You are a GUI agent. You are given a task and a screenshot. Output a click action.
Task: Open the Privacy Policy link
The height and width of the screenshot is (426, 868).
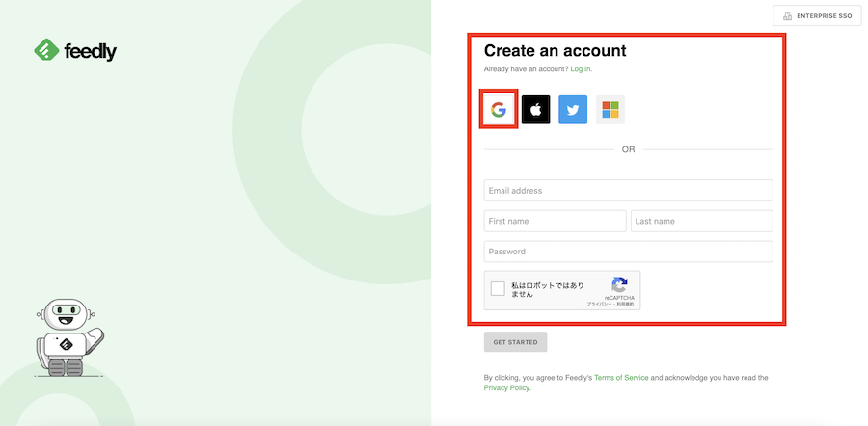tap(506, 388)
